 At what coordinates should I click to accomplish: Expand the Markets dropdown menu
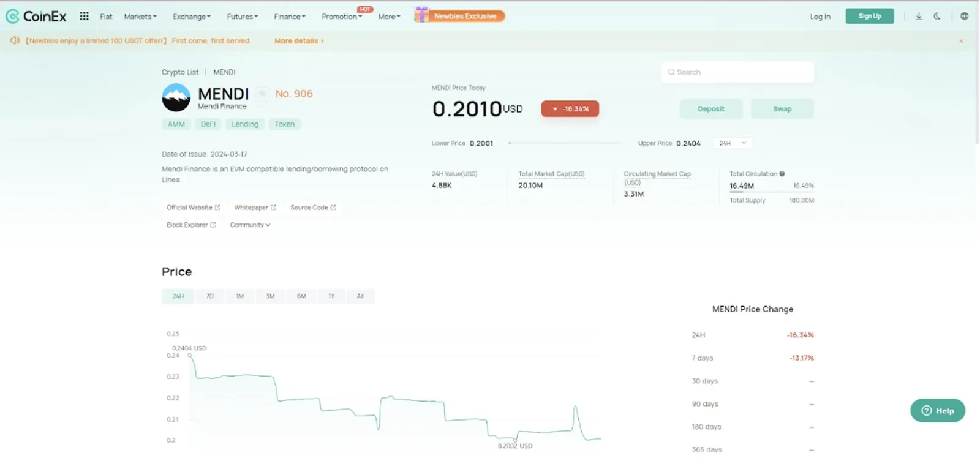point(140,17)
